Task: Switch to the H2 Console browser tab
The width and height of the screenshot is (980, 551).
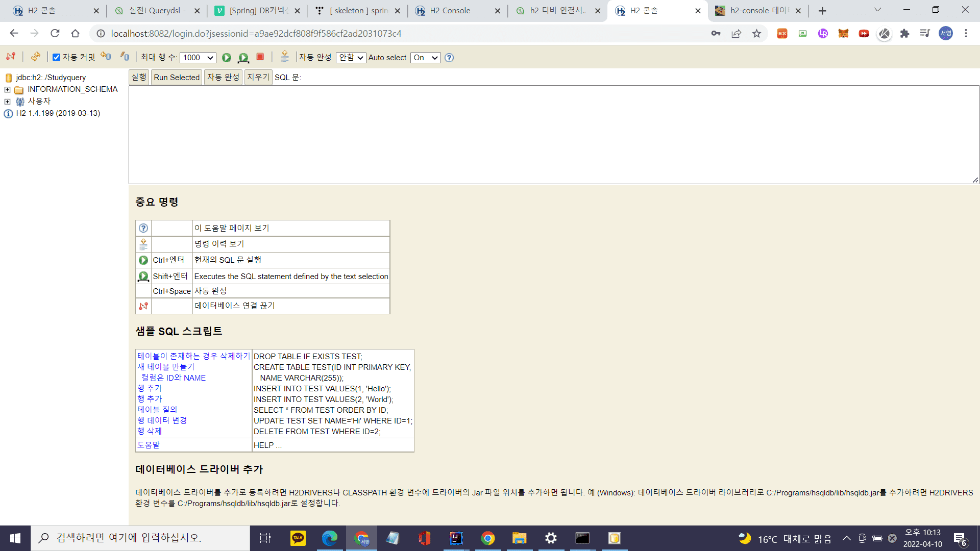Action: click(x=450, y=11)
